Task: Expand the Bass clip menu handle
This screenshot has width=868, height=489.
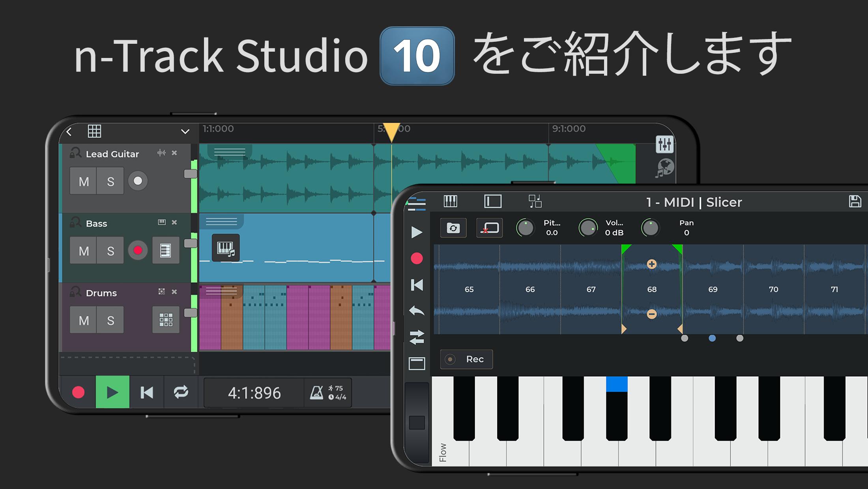Action: point(221,222)
